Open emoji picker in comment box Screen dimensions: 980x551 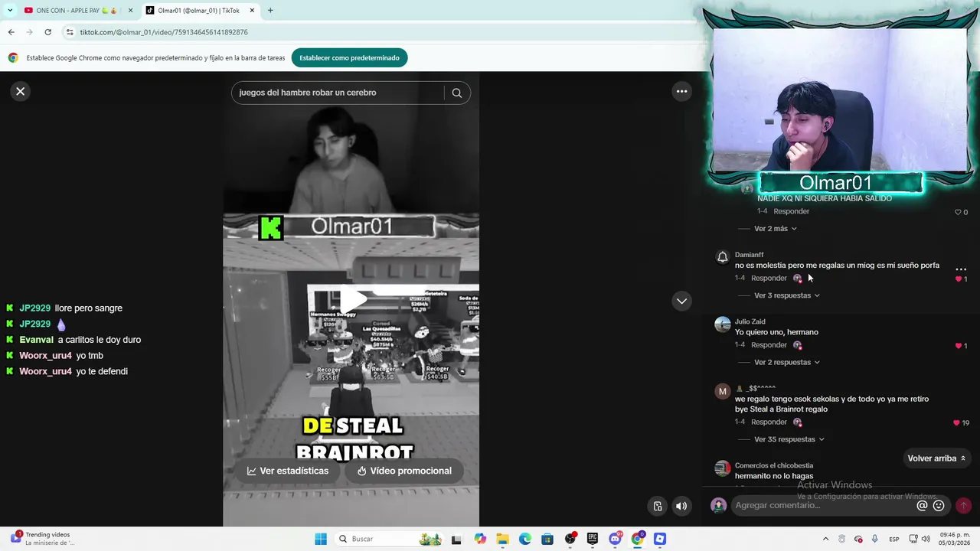939,506
